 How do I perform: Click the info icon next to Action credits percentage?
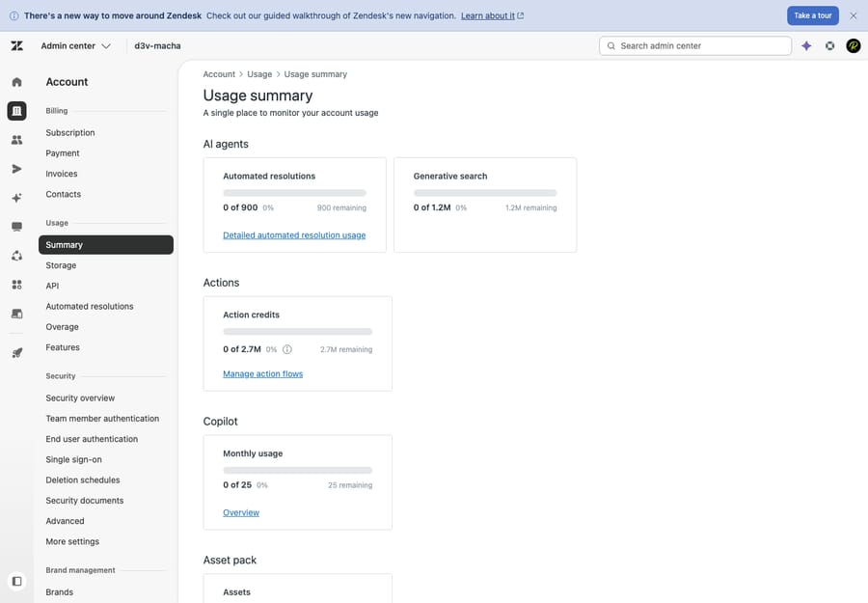point(287,349)
